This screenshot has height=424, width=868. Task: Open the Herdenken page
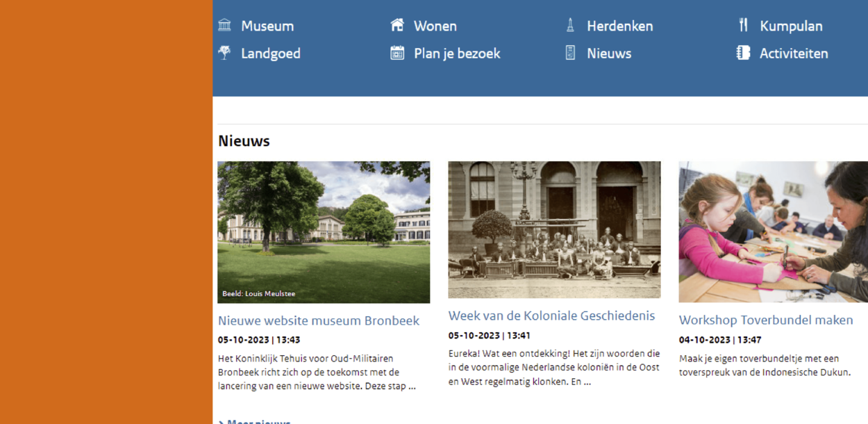[619, 26]
